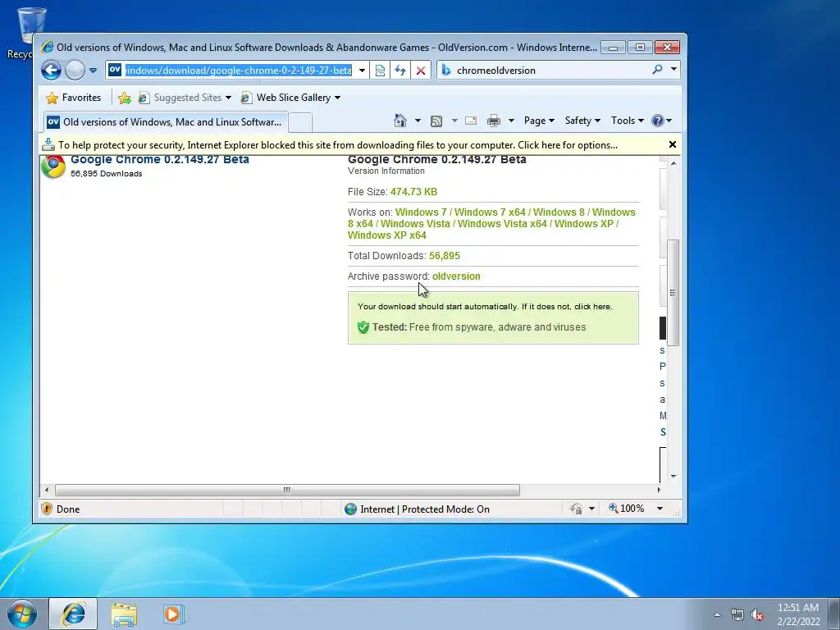This screenshot has width=840, height=630.
Task: Click the search magnifier icon
Action: coord(657,69)
